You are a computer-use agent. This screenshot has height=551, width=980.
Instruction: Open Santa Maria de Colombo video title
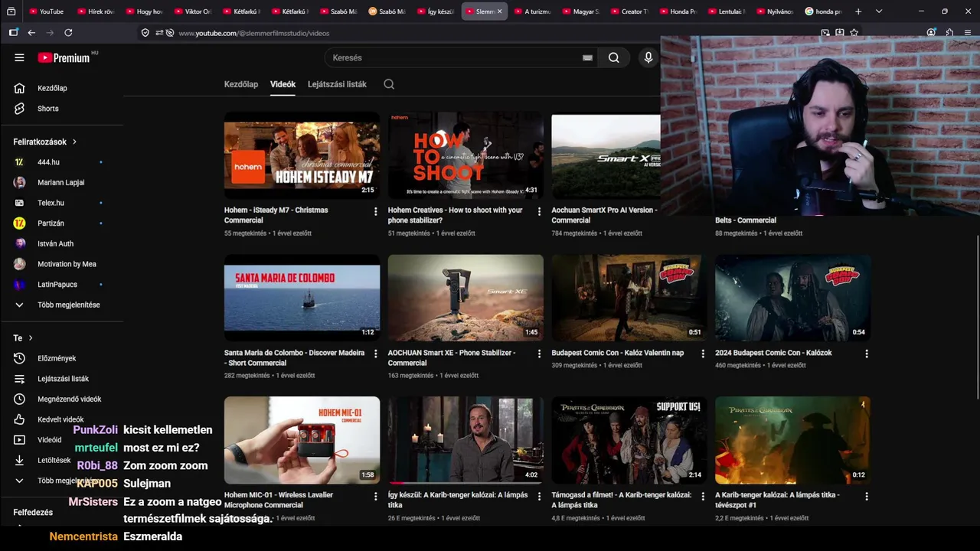click(x=295, y=357)
